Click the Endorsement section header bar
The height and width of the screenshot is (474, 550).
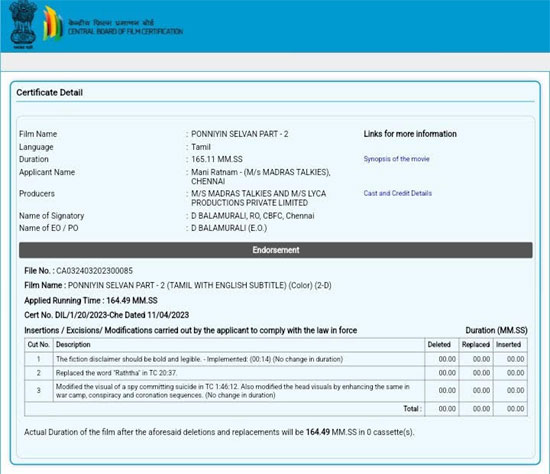pos(276,250)
